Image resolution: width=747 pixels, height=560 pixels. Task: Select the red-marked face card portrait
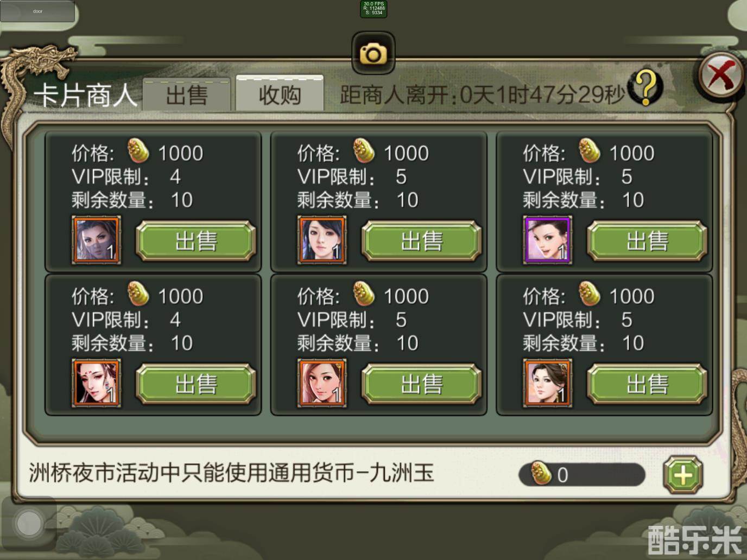(97, 383)
